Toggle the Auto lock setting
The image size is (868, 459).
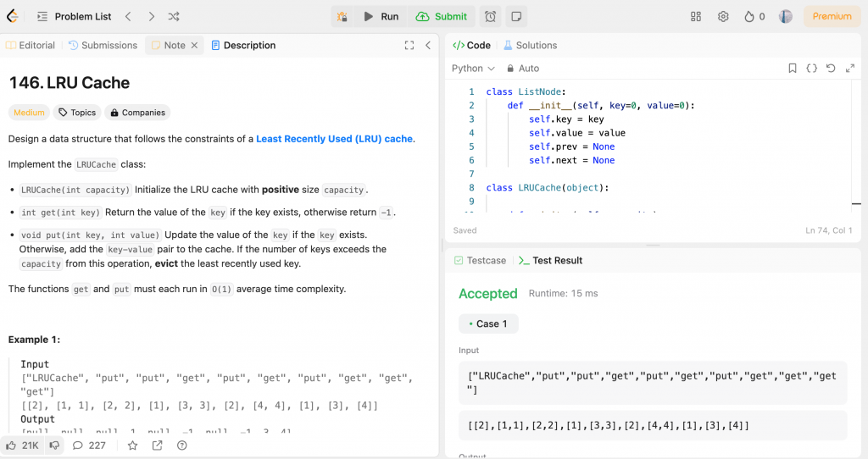[522, 68]
